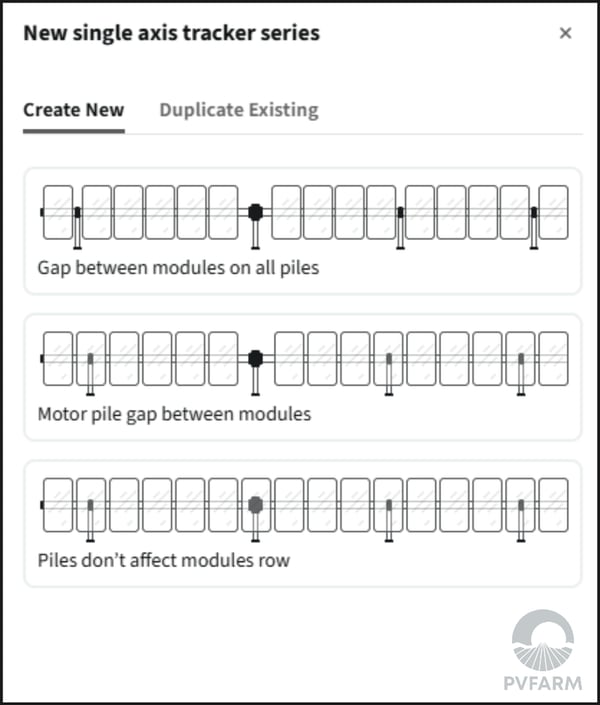Click last module panel in Motor pile gap diagram
This screenshot has height=705, width=600.
(x=554, y=359)
